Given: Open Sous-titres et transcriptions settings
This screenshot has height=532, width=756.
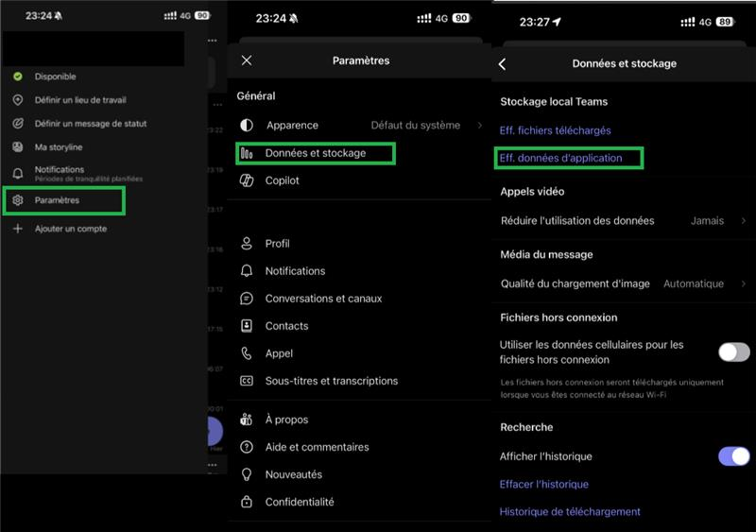Looking at the screenshot, I should 359,381.
